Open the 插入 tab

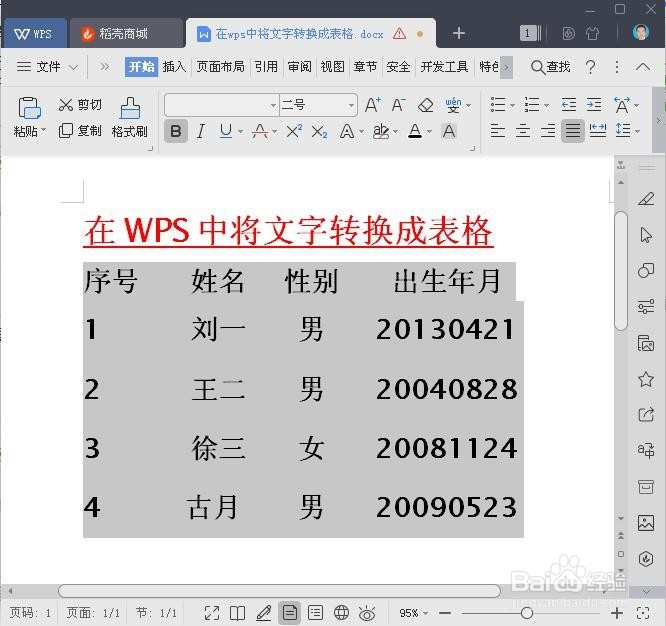point(174,67)
